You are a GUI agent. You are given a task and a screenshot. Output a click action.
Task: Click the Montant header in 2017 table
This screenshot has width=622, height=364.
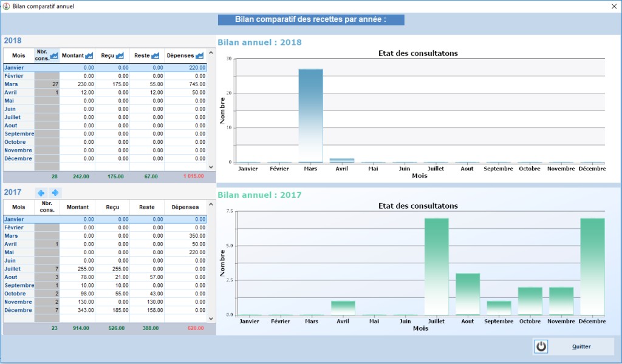[x=77, y=207]
